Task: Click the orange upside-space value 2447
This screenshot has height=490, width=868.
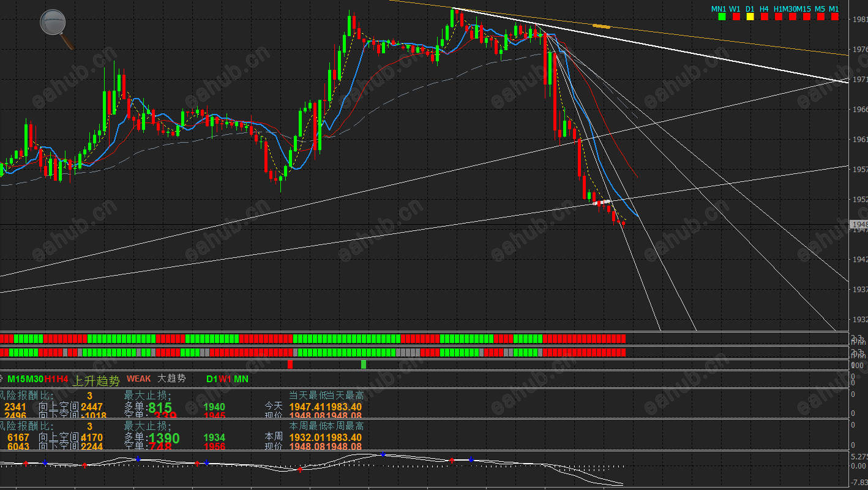Action: coord(92,407)
